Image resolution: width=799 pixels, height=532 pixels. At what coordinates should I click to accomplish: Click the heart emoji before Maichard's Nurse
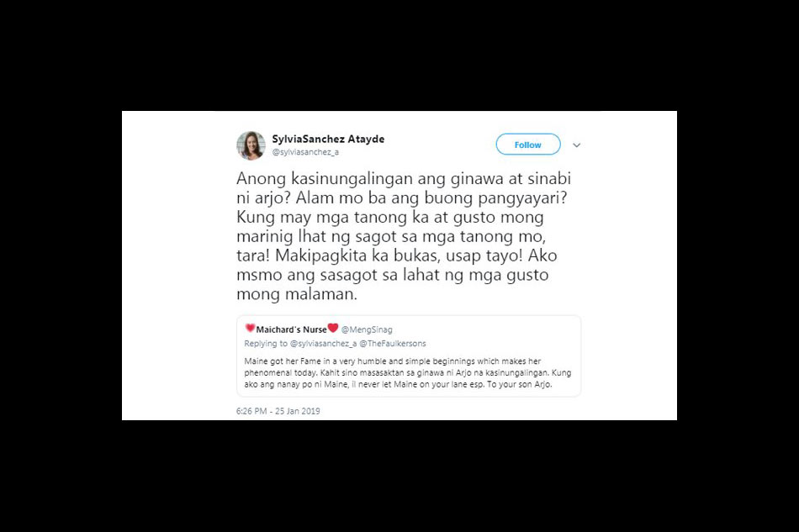pyautogui.click(x=250, y=328)
